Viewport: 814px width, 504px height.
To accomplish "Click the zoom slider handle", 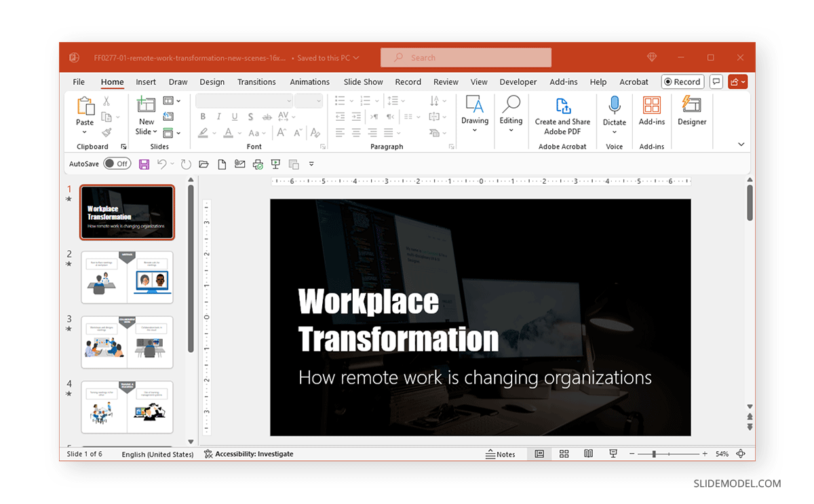I will (654, 454).
